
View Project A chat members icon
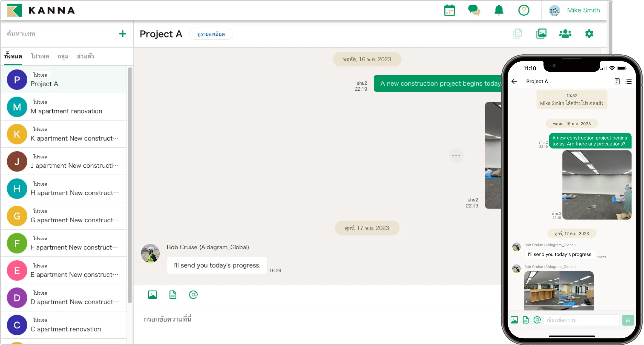(565, 33)
